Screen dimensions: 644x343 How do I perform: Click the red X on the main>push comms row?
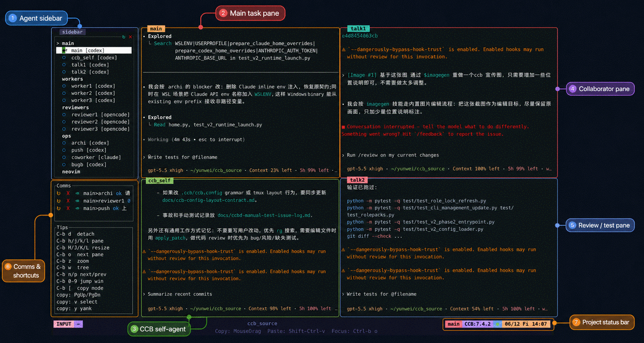[x=68, y=208]
